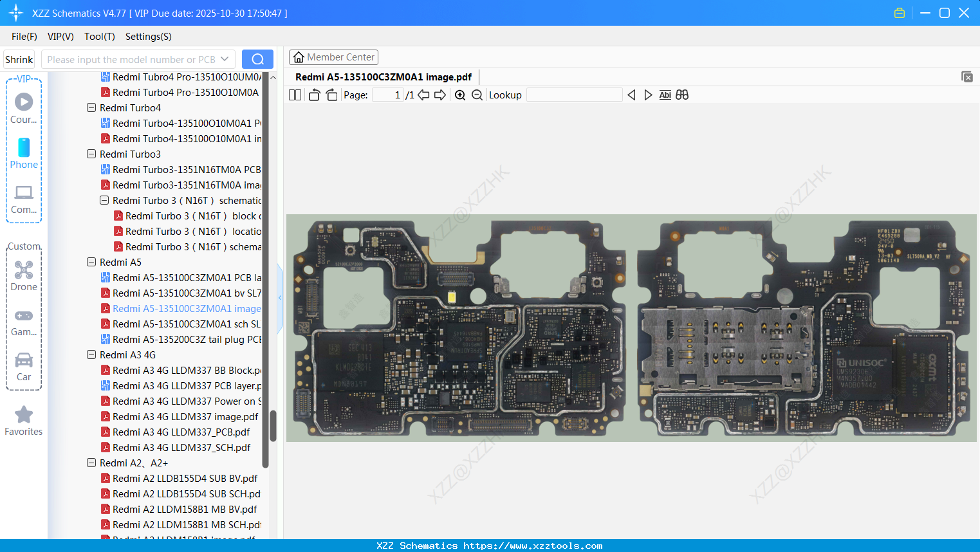The image size is (980, 552).
Task: Switch to two-page view in PDF toolbar
Action: coord(295,95)
